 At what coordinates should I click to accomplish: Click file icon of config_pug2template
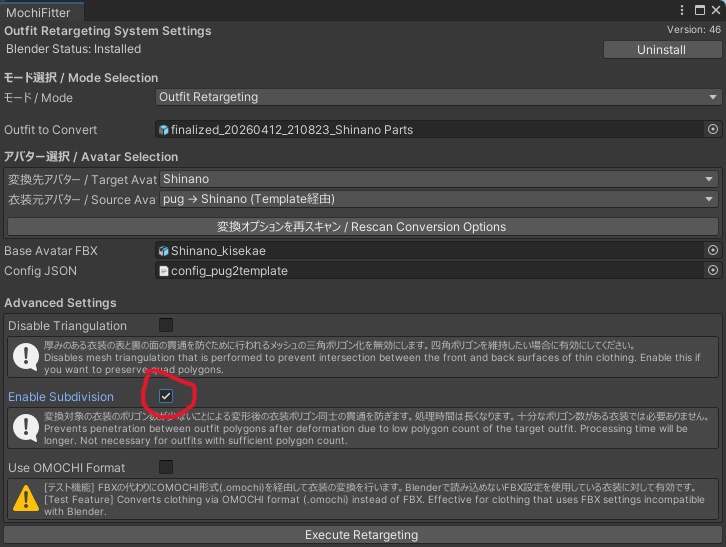(x=163, y=270)
